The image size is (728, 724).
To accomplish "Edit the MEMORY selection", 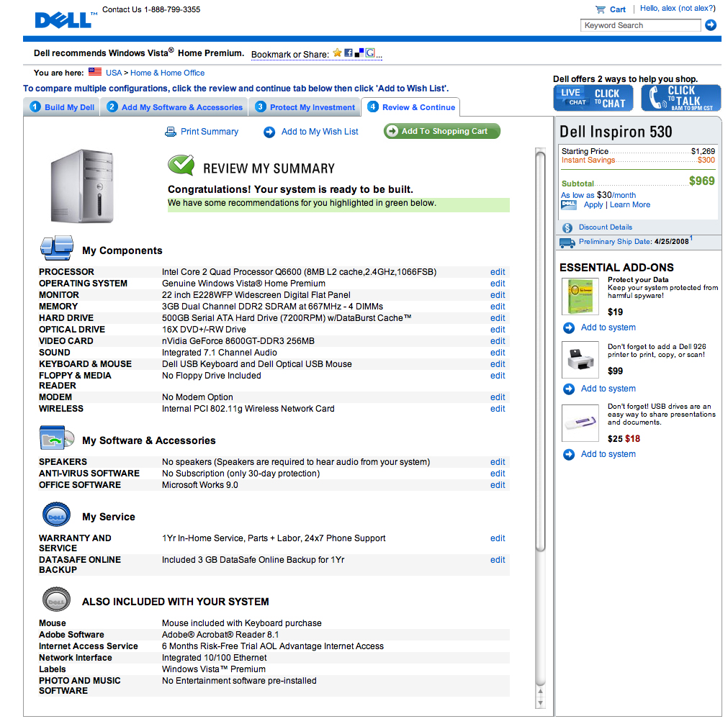I will [x=498, y=307].
